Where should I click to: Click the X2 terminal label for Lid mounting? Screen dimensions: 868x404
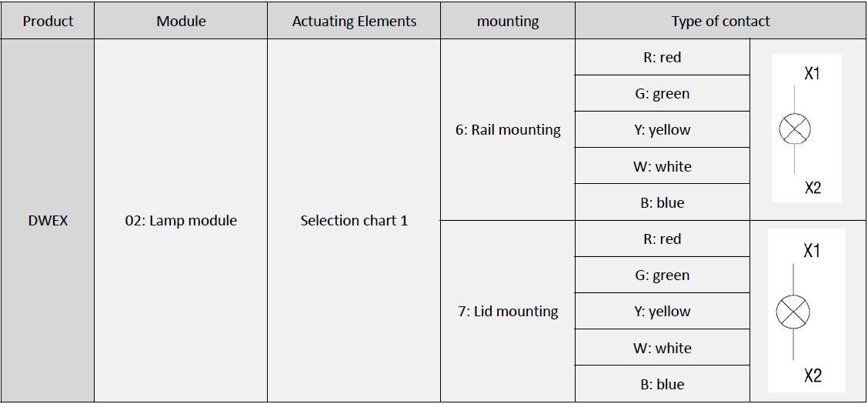click(x=813, y=376)
